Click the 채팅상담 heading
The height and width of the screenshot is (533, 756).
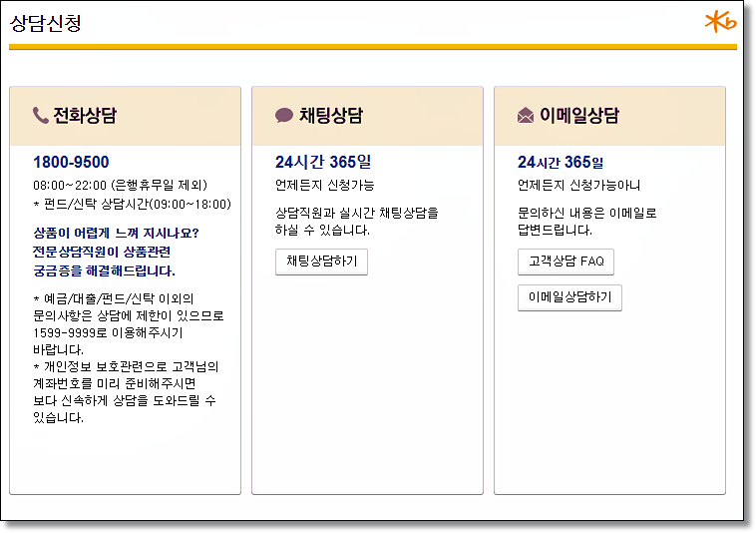point(331,115)
